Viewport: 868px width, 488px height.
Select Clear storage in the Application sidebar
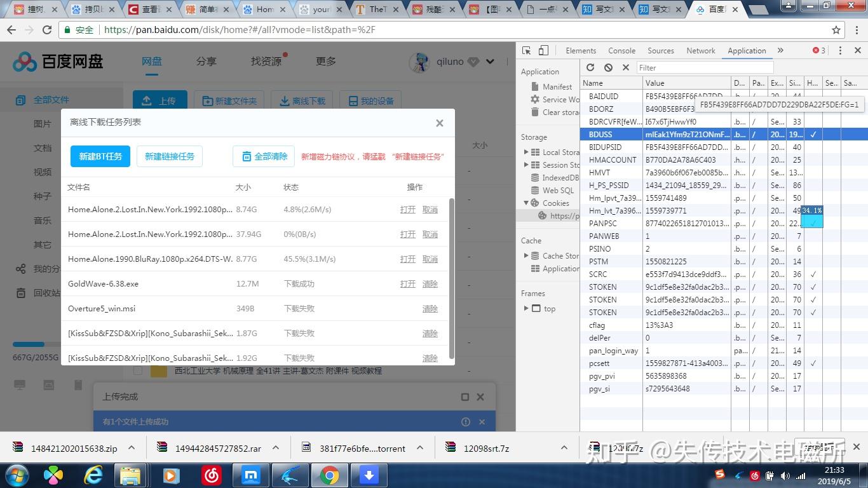click(x=555, y=112)
